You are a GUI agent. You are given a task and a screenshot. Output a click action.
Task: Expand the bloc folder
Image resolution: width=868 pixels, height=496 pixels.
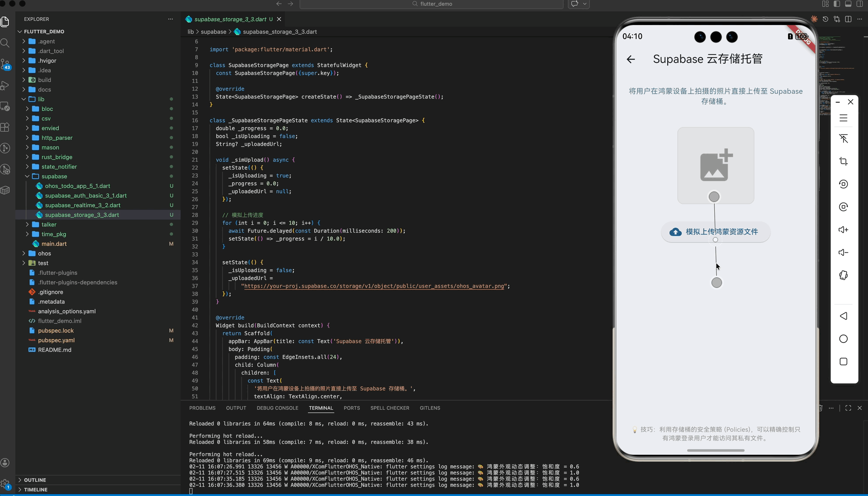tap(47, 109)
